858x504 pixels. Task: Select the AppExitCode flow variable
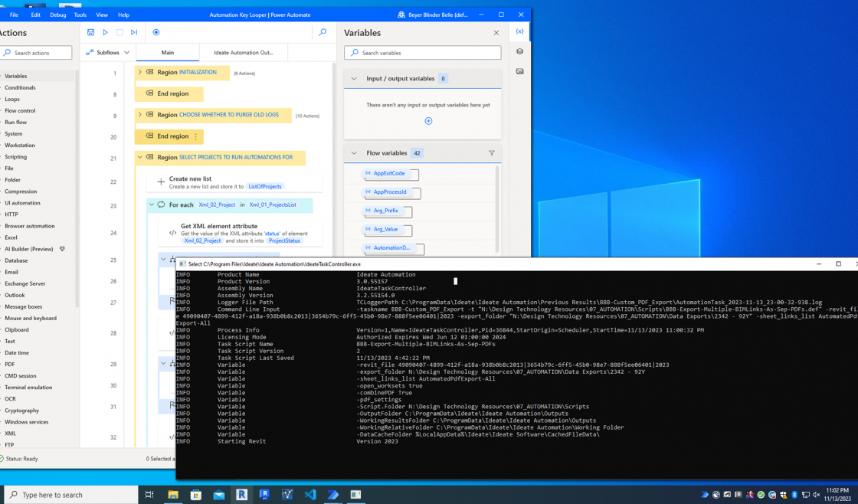point(389,174)
